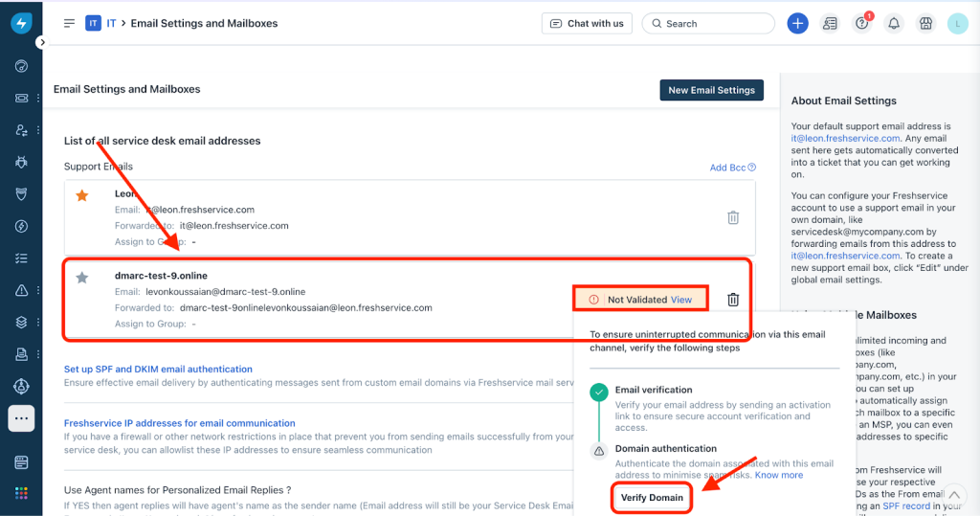Open the hamburger menu beside IT

coord(69,23)
